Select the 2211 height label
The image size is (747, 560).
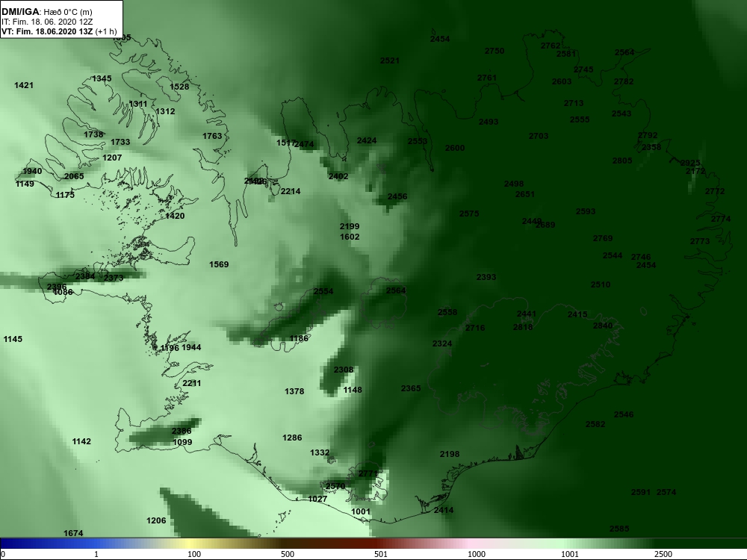coord(191,383)
